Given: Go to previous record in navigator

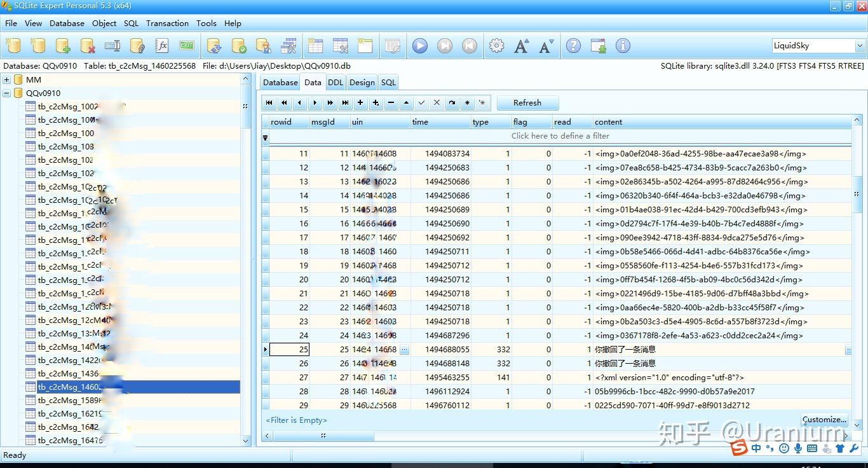Looking at the screenshot, I should click(x=300, y=102).
